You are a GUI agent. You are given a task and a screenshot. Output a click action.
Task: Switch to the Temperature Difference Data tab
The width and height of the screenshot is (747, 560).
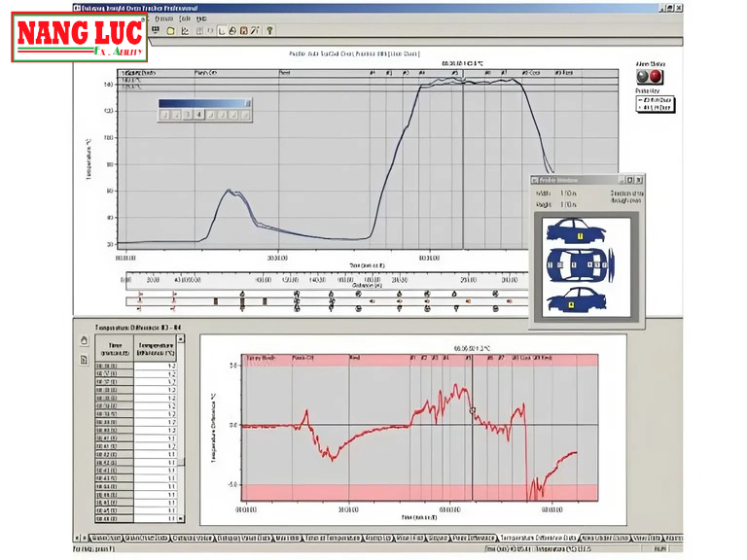(x=537, y=537)
